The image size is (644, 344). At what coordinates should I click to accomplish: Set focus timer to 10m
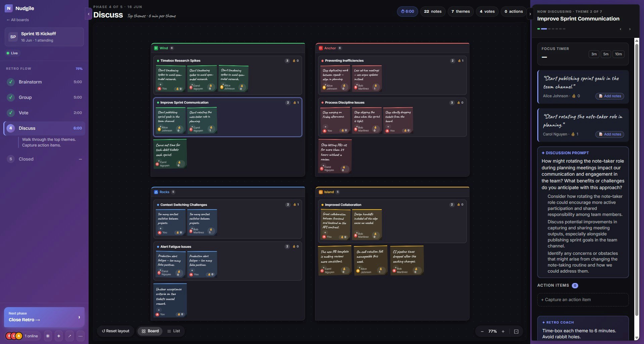click(x=618, y=54)
